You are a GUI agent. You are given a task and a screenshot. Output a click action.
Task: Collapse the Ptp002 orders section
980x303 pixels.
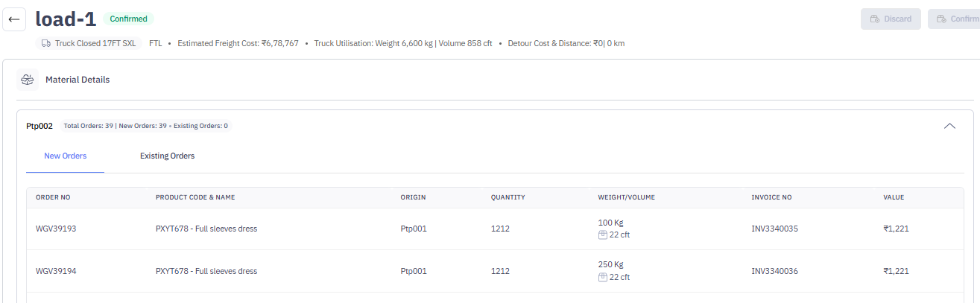tap(949, 126)
